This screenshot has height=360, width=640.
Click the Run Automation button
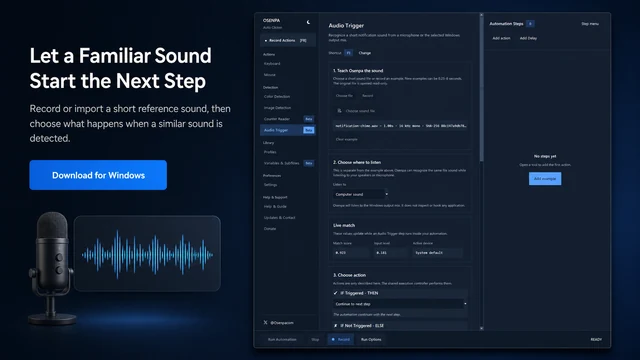pos(282,340)
